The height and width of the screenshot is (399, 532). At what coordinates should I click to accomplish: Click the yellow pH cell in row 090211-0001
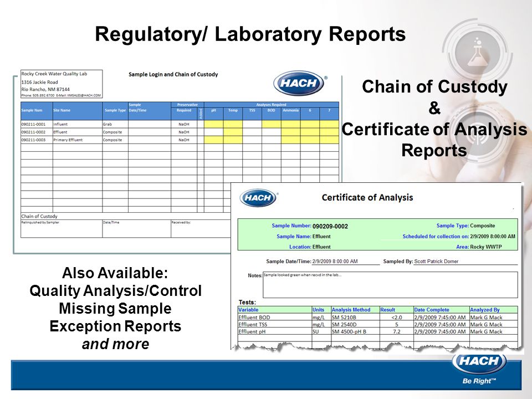click(213, 124)
